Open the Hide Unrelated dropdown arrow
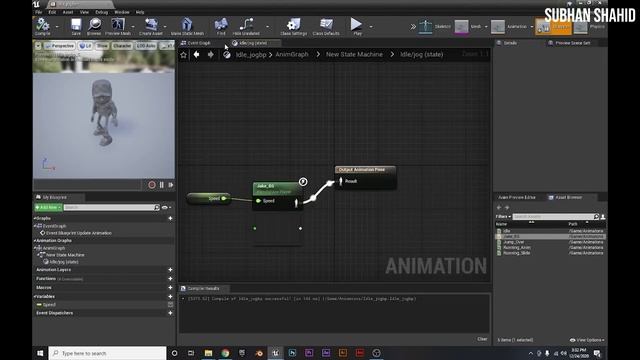 [267, 27]
